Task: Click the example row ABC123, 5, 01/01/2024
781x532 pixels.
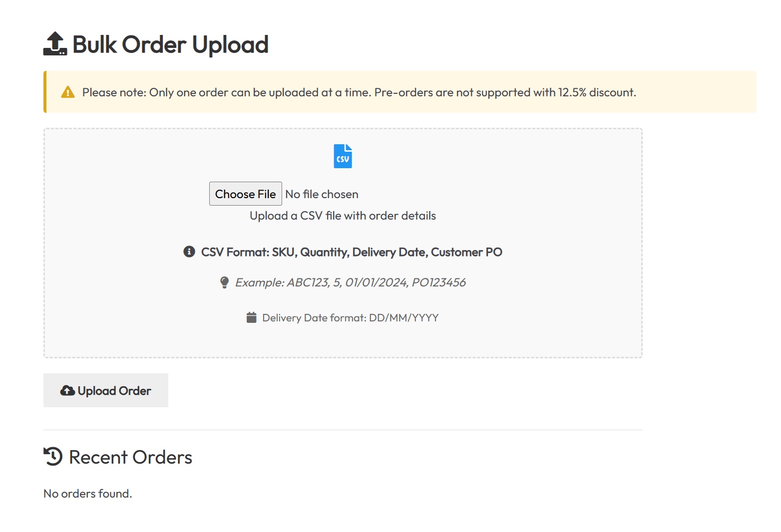Action: click(x=351, y=282)
